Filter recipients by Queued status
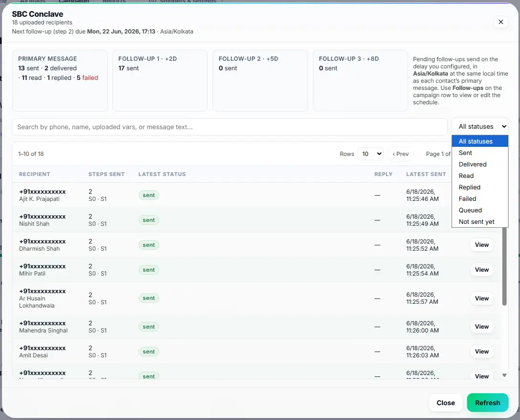Viewport: 520px width, 420px height. click(480, 210)
